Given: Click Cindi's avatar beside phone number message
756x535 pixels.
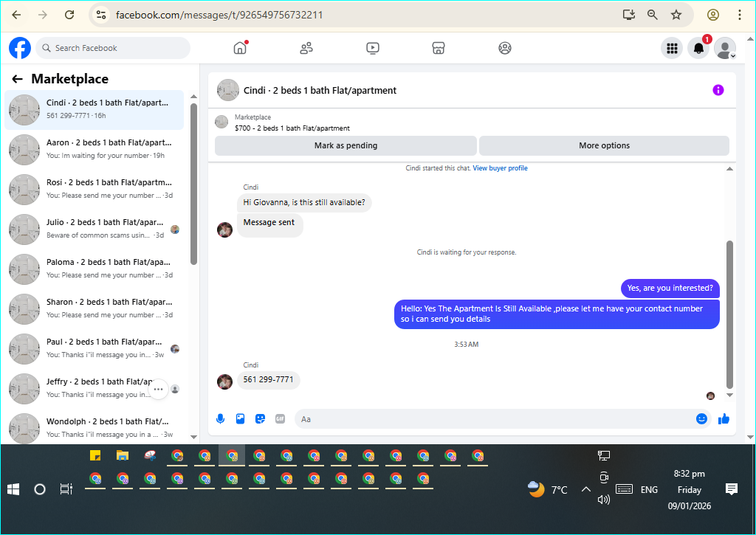Looking at the screenshot, I should (224, 382).
